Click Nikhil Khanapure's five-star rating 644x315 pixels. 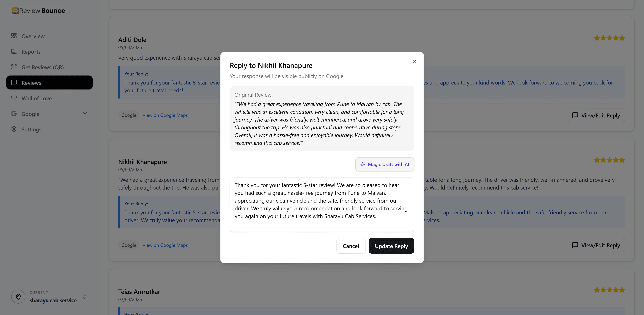coord(609,160)
